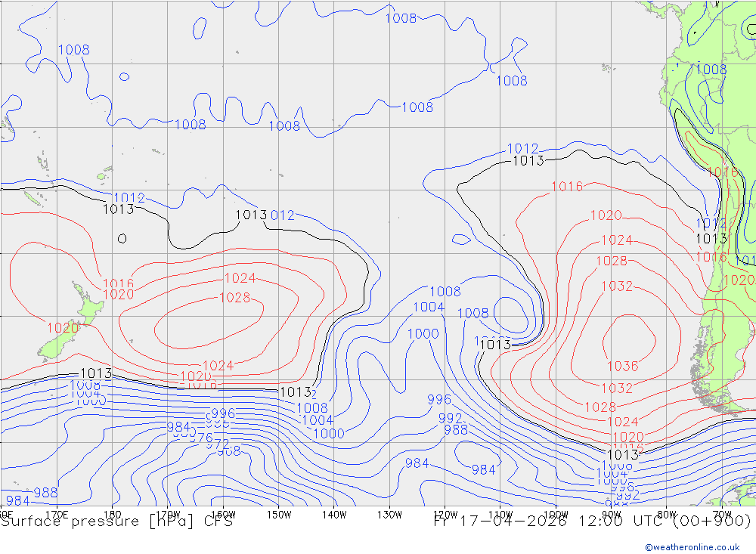Select the 130W longitude axis label
Image resolution: width=756 pixels, height=554 pixels.
[389, 515]
